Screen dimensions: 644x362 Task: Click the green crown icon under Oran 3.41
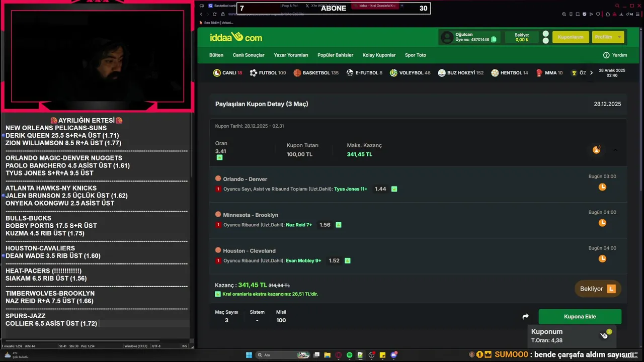(x=219, y=157)
